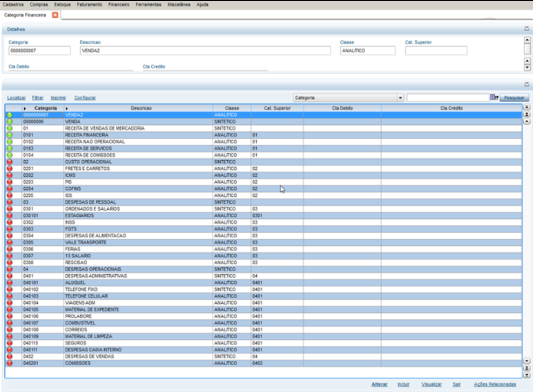Open the lookup icon beside Pesquisar
Viewport: 533px width, 392px height.
tap(494, 98)
